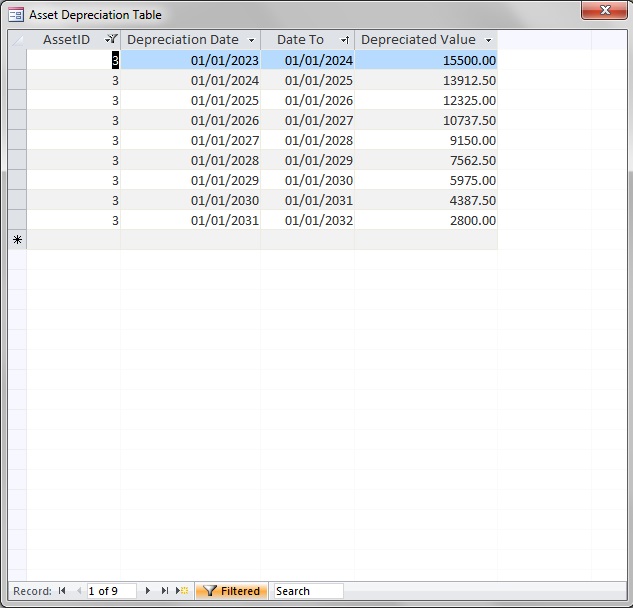Select the Depreciation Date column header

(183, 40)
